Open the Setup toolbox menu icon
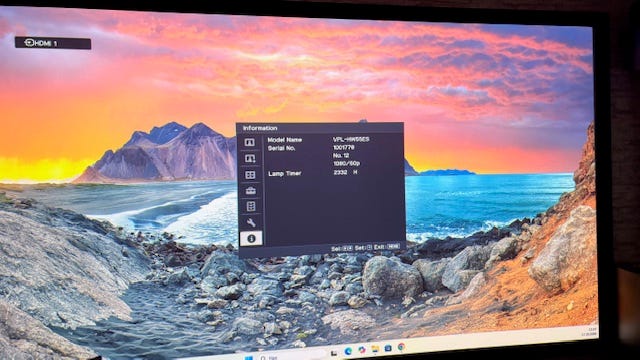Viewport: 640px width, 360px height. click(251, 191)
